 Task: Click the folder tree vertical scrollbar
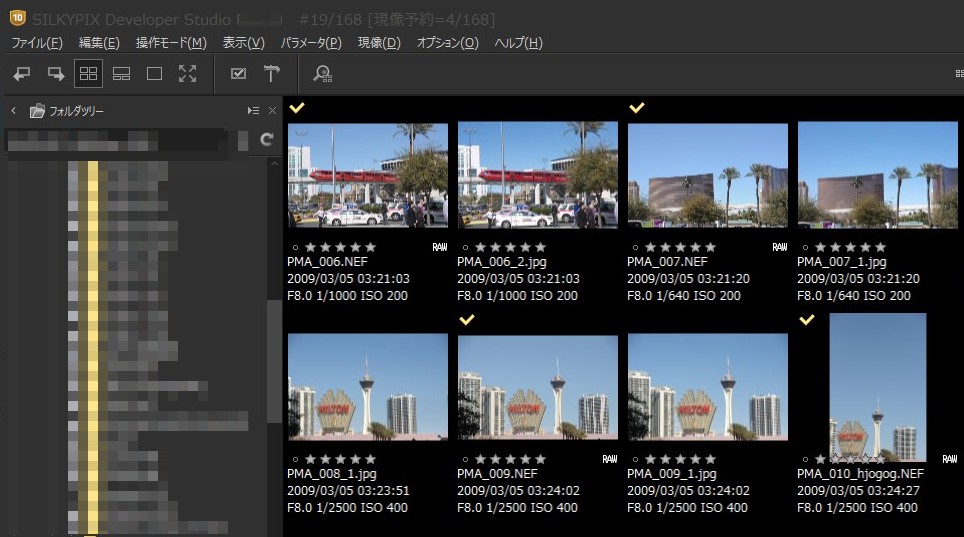274,361
